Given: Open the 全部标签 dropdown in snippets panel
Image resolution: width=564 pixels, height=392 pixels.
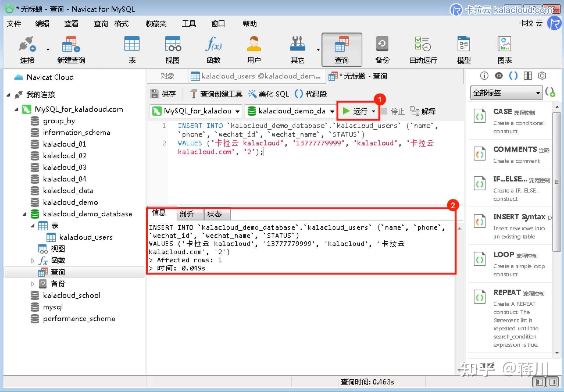Looking at the screenshot, I should [x=506, y=93].
